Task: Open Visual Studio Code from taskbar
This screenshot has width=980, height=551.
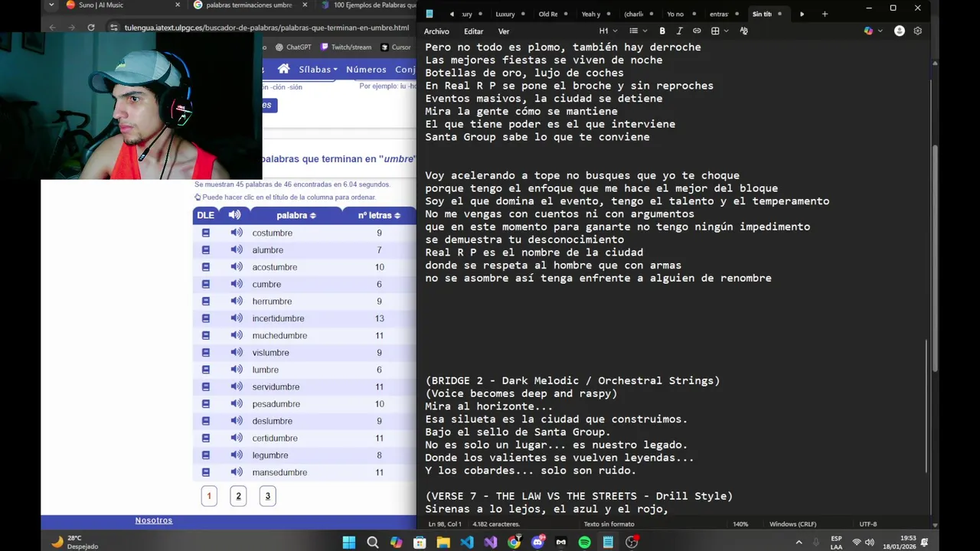Action: pos(467,542)
